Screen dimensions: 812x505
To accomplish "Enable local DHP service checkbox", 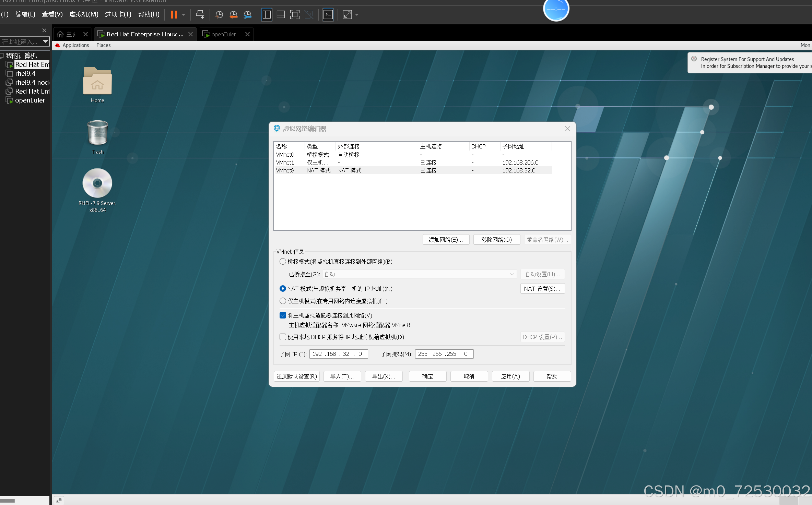I will pos(283,337).
